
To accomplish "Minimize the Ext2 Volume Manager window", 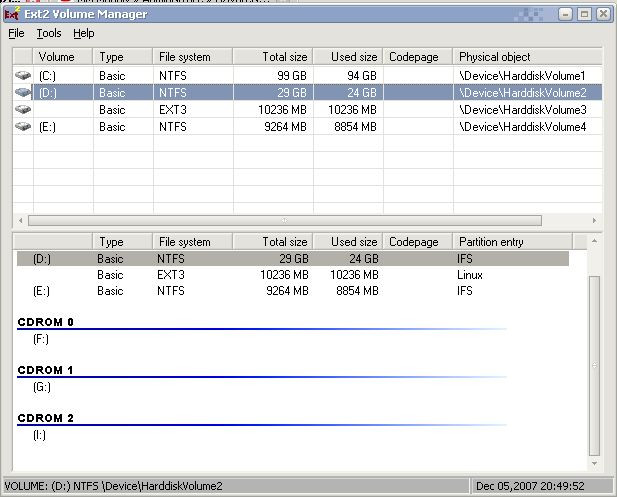I will pyautogui.click(x=565, y=14).
